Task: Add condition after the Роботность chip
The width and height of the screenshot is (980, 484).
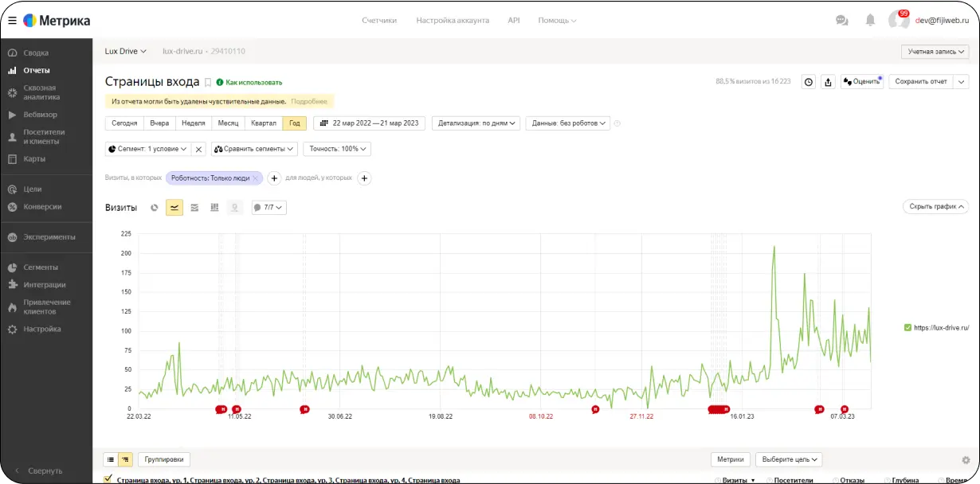Action: tap(273, 178)
